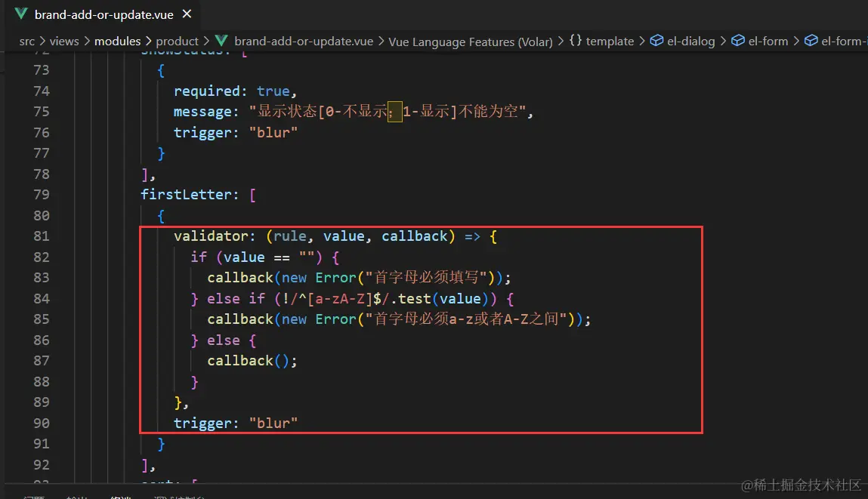Click 'Error' on line 85
This screenshot has height=499, width=868.
point(335,319)
